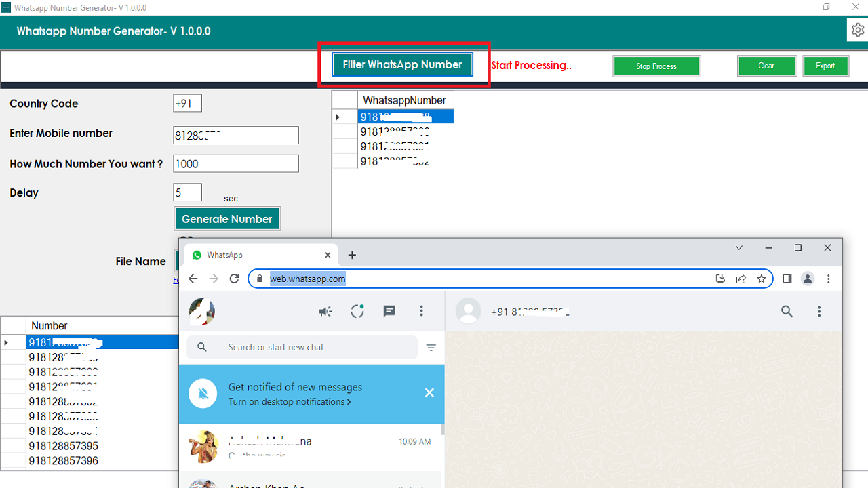Start a new chat with the message icon

pos(389,311)
